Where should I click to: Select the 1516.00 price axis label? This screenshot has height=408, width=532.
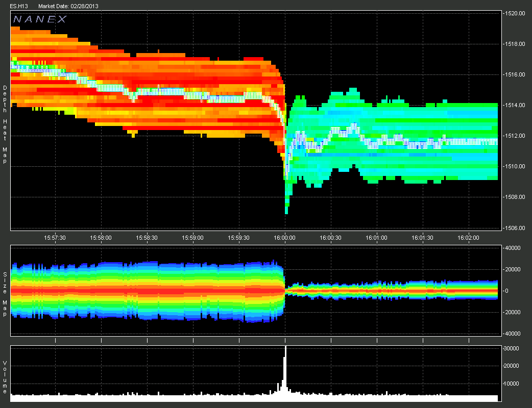(x=515, y=74)
